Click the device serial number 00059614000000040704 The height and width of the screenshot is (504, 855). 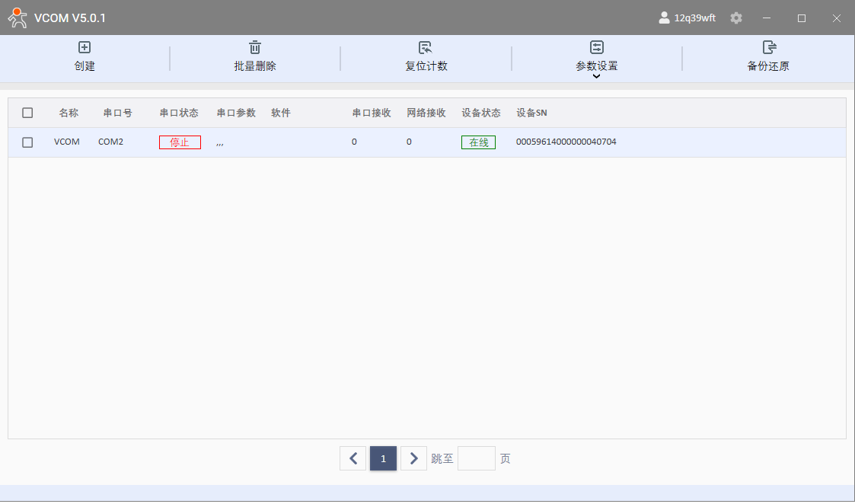coord(566,142)
